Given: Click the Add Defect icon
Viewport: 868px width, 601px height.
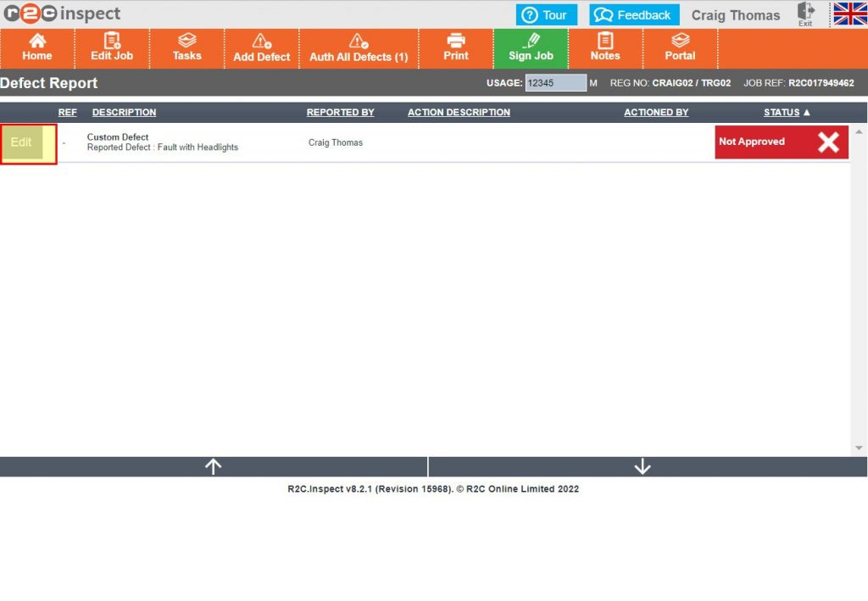Looking at the screenshot, I should tap(262, 48).
